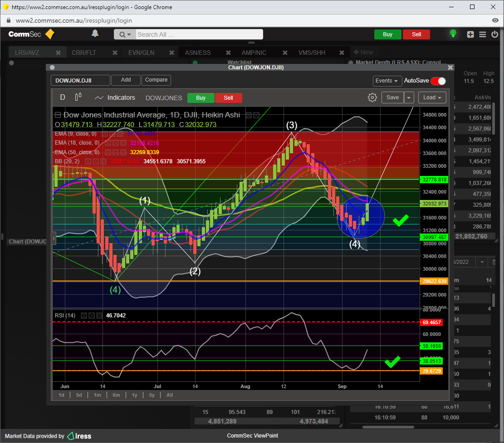The width and height of the screenshot is (504, 443).
Task: Open the chart style candlestick icon
Action: pos(78,97)
